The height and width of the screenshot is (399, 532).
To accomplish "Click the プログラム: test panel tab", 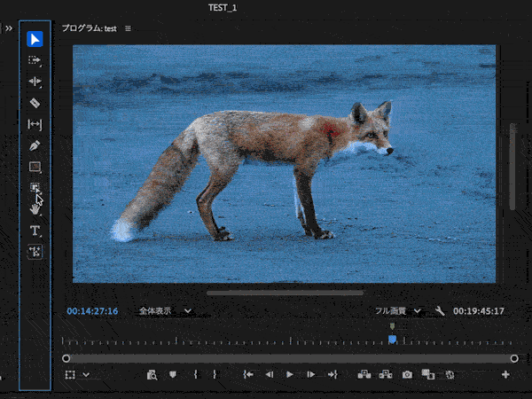I will coord(90,28).
